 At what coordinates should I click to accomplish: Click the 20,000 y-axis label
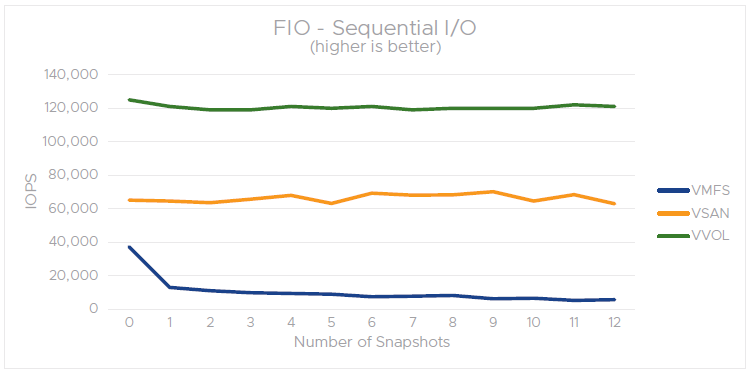pos(74,276)
